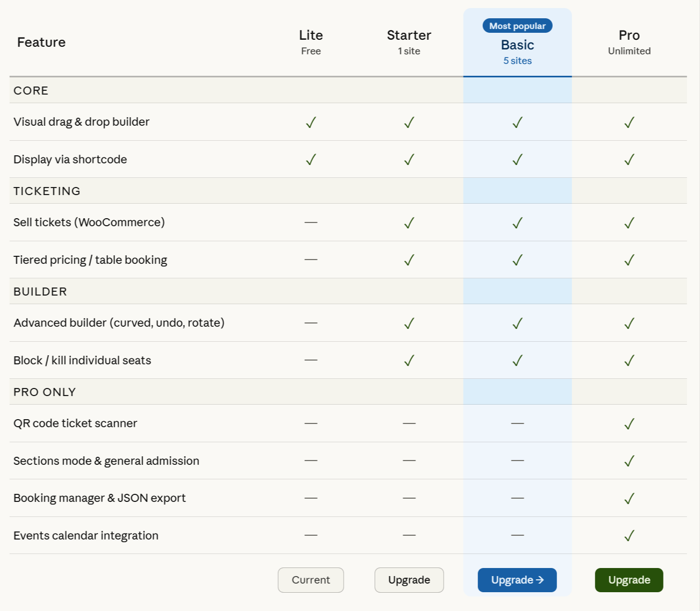Click the Starter checkmark for Sell tickets (WooCommerce)

coord(409,223)
